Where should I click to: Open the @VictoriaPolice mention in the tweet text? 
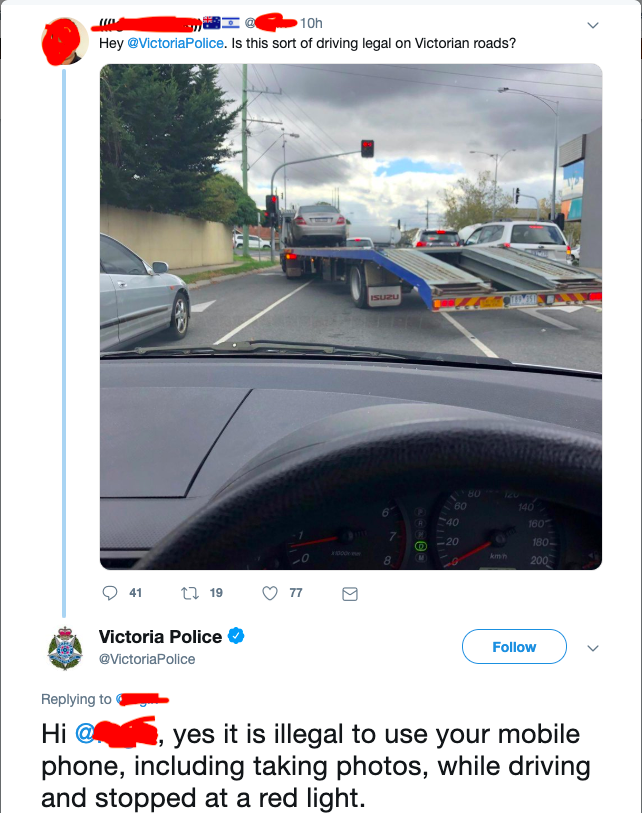(168, 44)
